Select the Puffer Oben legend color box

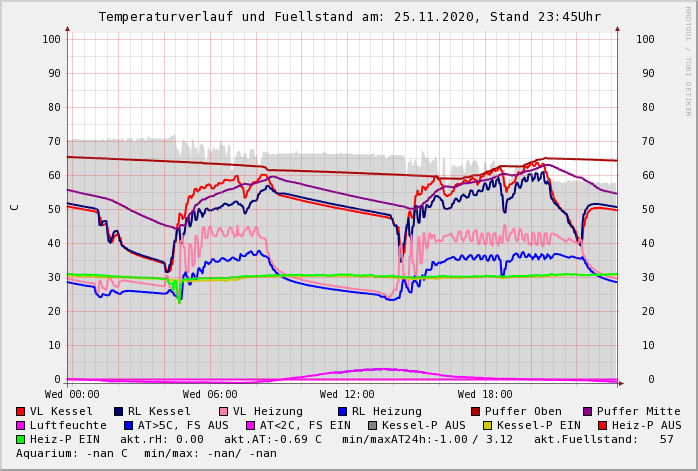click(x=476, y=412)
